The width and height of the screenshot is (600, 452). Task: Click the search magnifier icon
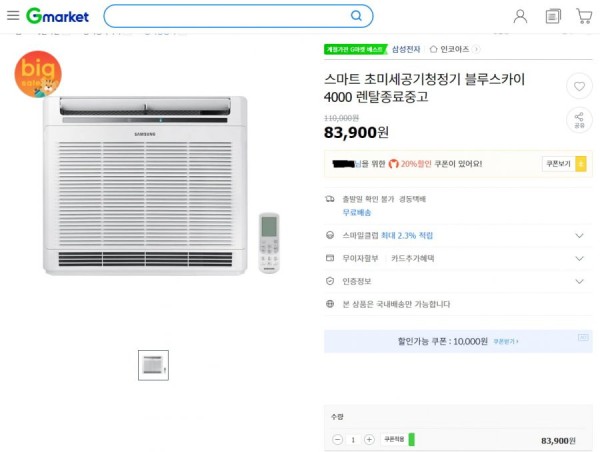pyautogui.click(x=356, y=16)
